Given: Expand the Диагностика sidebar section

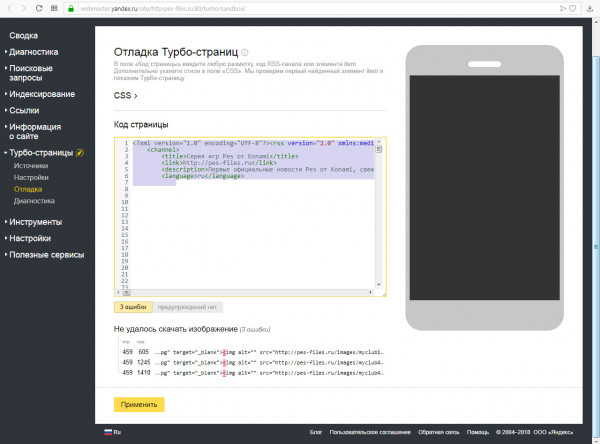Looking at the screenshot, I should pyautogui.click(x=33, y=52).
